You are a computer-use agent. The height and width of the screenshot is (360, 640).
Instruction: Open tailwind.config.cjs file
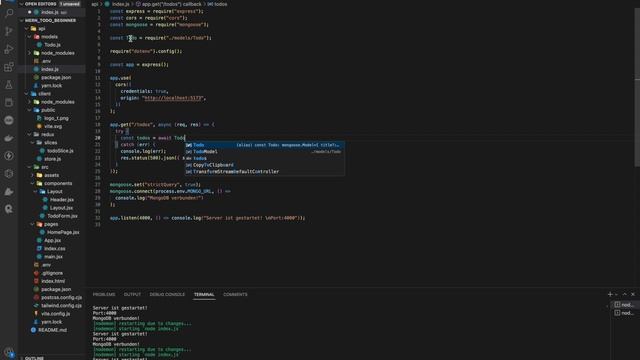[61, 306]
